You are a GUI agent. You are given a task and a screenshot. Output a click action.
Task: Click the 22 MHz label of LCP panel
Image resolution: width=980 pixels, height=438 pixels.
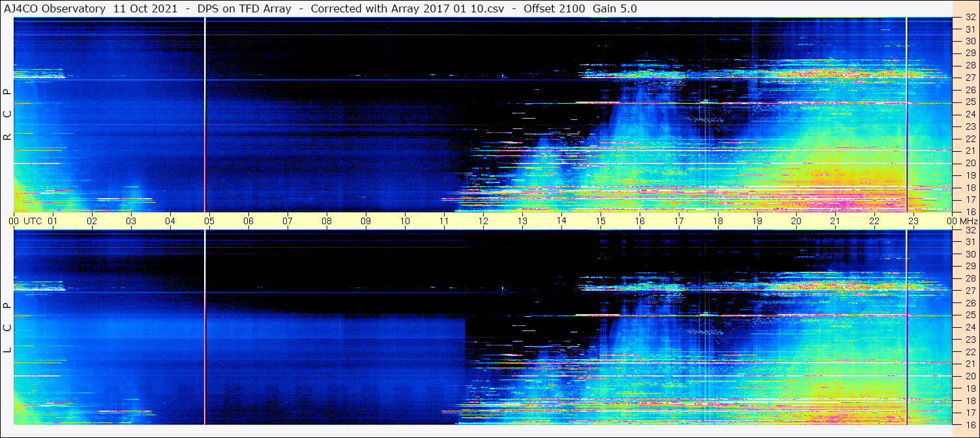coord(970,351)
